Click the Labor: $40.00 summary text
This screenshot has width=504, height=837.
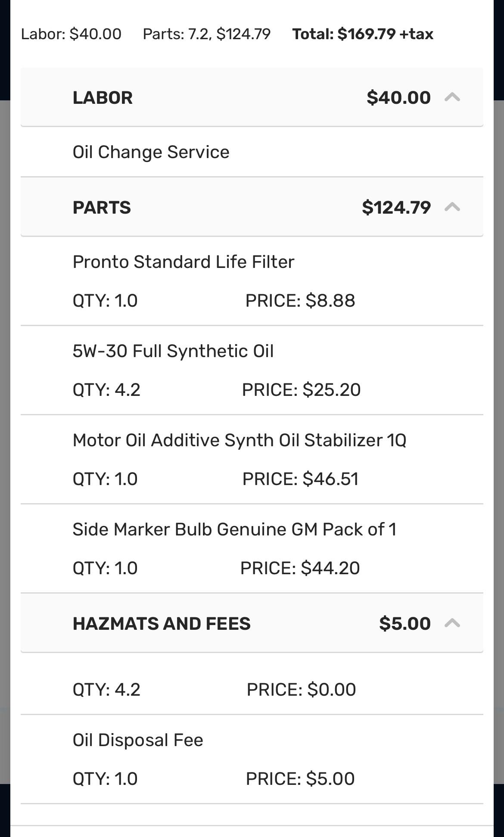click(x=71, y=34)
